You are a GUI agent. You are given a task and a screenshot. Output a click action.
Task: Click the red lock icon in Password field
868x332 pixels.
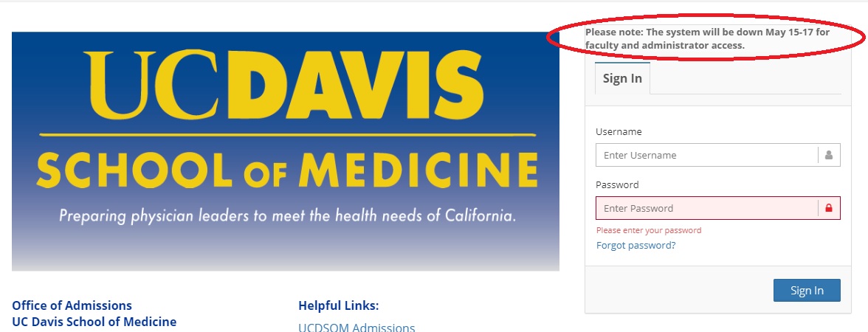[x=829, y=209]
